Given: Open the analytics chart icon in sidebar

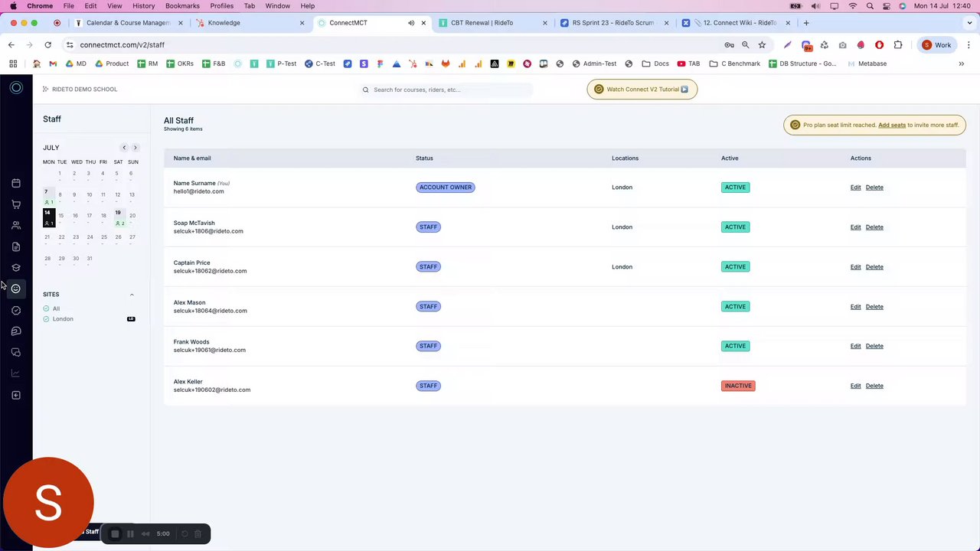Looking at the screenshot, I should [x=16, y=373].
